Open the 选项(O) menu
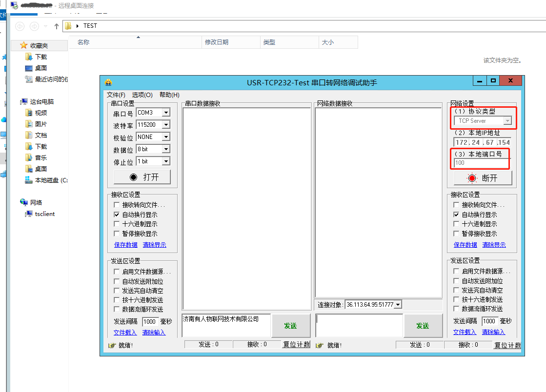Image resolution: width=546 pixels, height=392 pixels. [x=142, y=95]
